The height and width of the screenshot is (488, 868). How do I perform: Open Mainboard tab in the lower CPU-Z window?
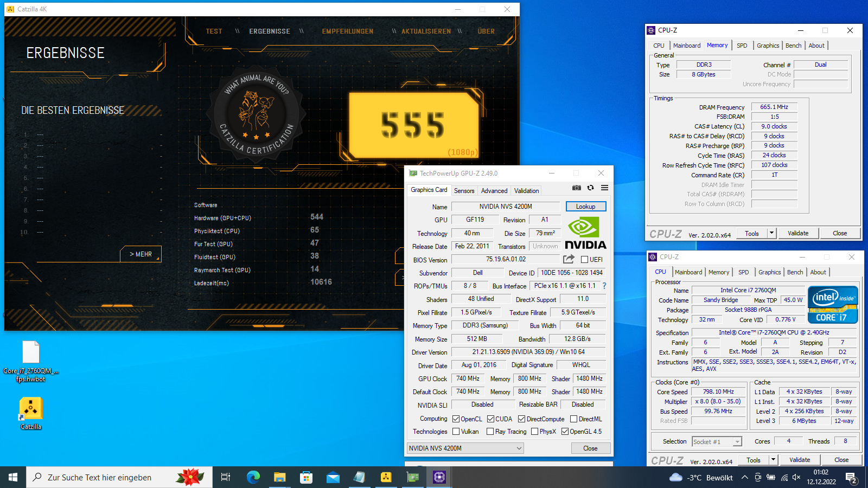click(688, 272)
